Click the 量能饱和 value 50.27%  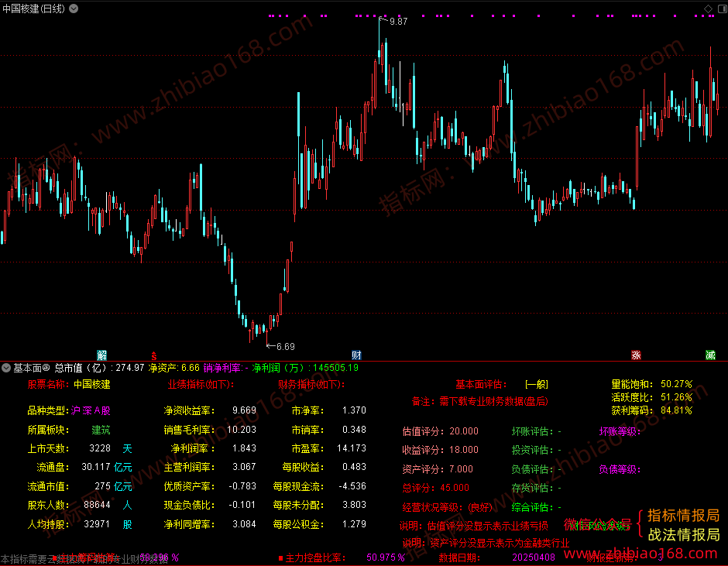[x=676, y=384]
